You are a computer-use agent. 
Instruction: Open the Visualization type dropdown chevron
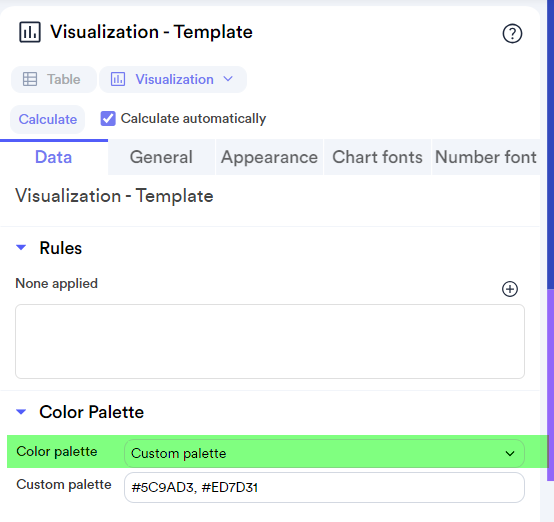228,79
